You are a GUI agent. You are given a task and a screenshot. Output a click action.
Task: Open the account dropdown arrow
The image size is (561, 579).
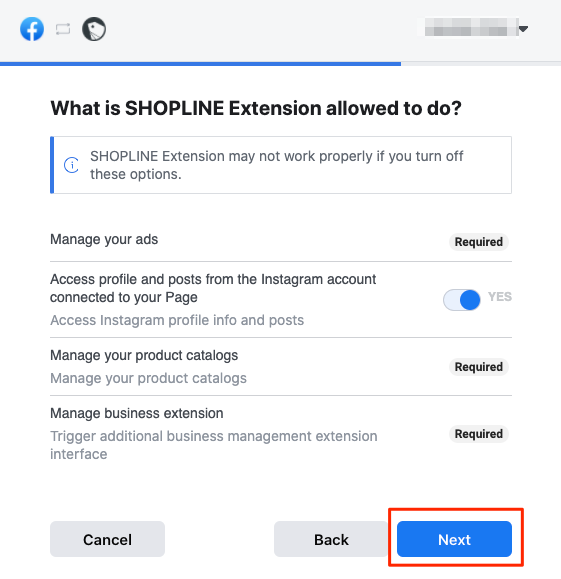click(523, 29)
